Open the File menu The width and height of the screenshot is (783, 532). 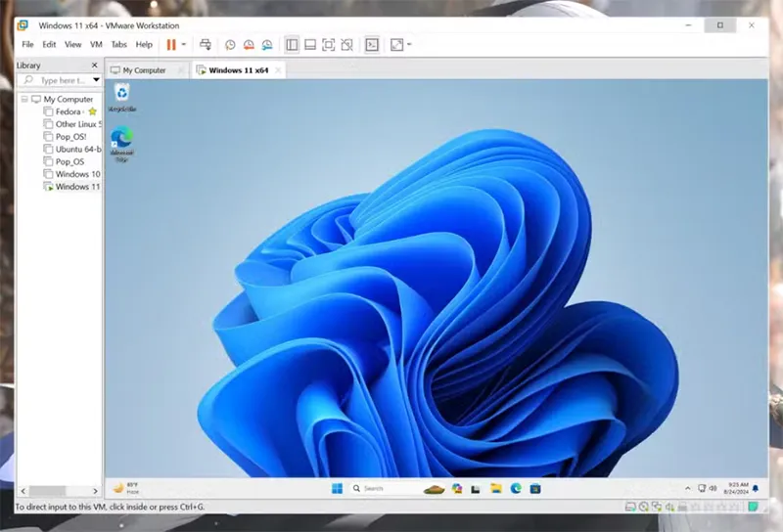click(27, 44)
